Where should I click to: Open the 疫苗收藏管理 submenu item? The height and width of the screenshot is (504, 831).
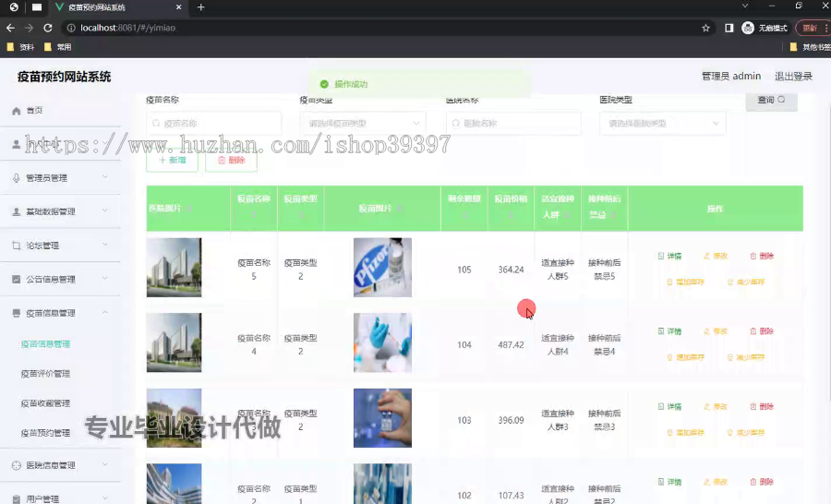click(x=45, y=403)
